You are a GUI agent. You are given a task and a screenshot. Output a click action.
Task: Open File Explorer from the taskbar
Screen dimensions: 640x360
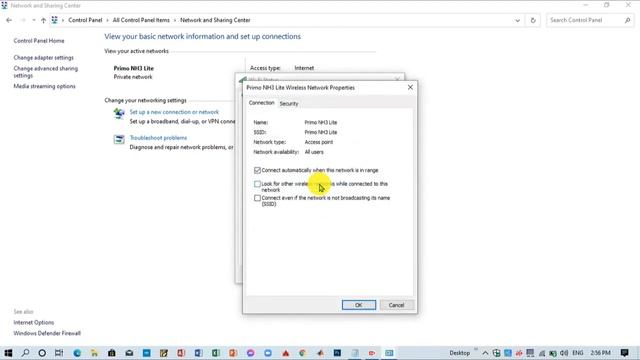(94, 353)
